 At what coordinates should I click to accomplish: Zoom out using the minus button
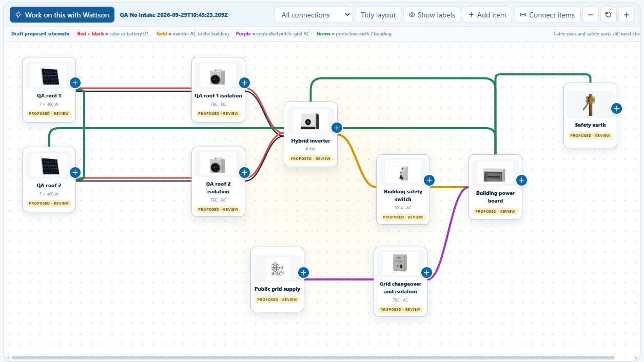point(590,15)
